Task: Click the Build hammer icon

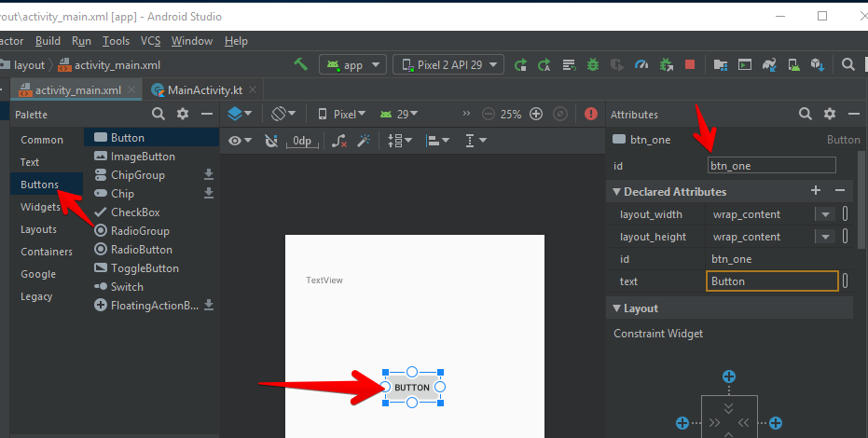Action: pyautogui.click(x=300, y=64)
